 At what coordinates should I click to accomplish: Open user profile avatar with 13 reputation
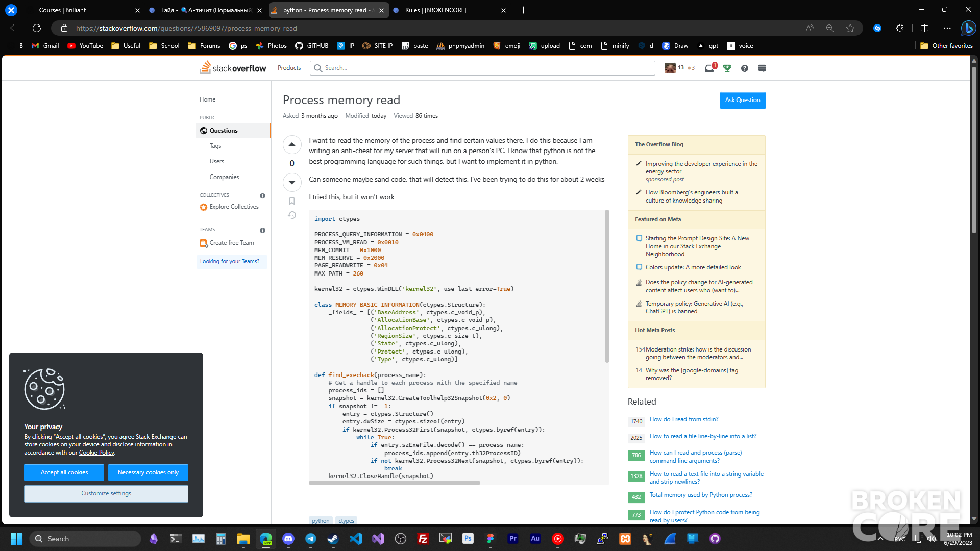coord(670,68)
